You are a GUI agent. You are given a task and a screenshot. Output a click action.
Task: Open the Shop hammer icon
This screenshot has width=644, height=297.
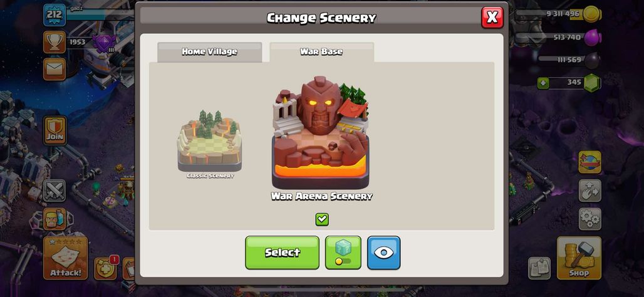click(579, 258)
